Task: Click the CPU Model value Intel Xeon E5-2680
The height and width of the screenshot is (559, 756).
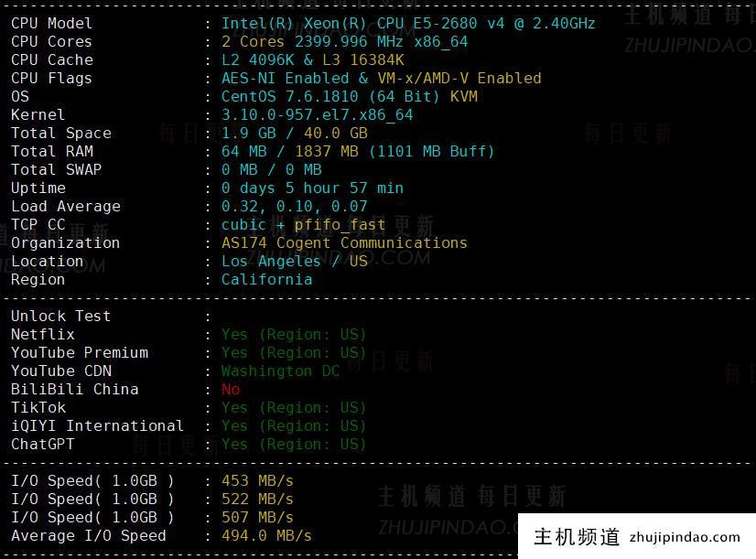Action: (x=407, y=23)
